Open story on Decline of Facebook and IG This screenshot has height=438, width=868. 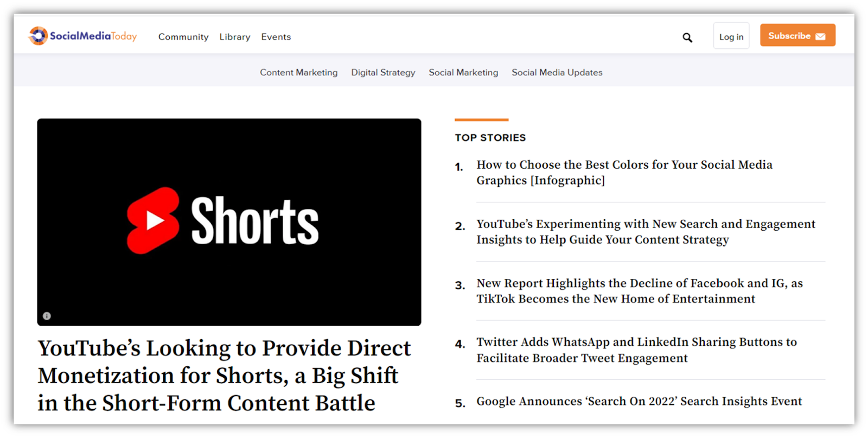click(x=640, y=291)
